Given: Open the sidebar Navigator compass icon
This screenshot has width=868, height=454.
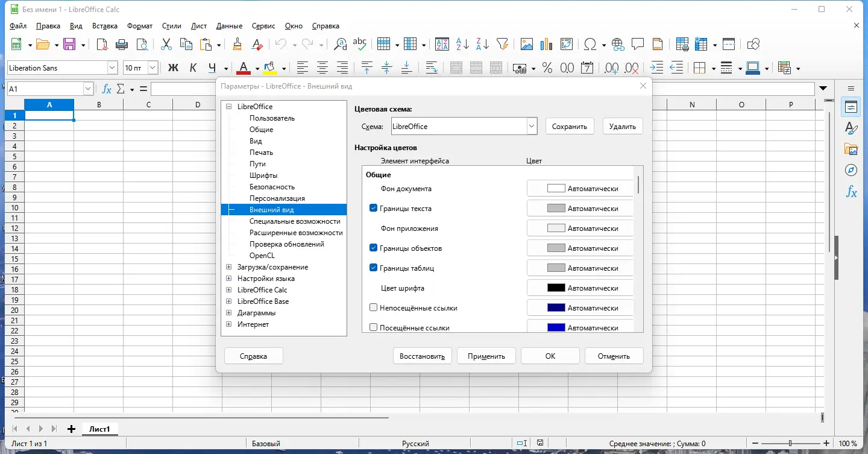Looking at the screenshot, I should 851,170.
